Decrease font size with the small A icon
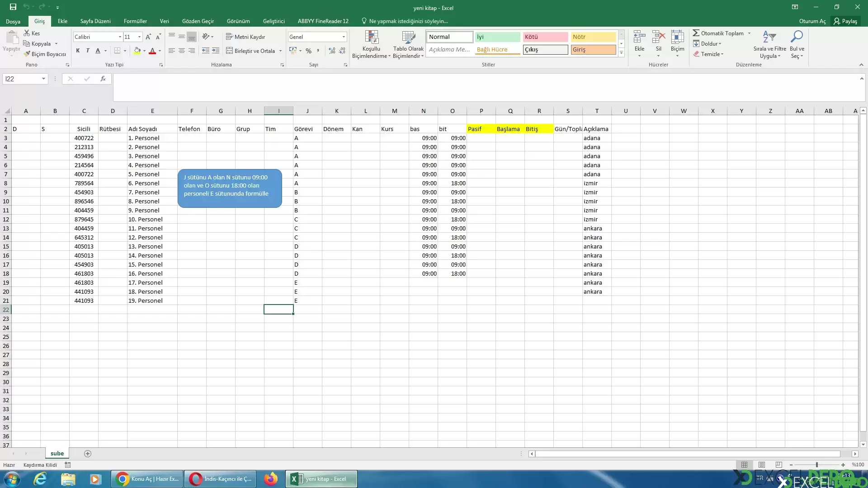 (158, 37)
